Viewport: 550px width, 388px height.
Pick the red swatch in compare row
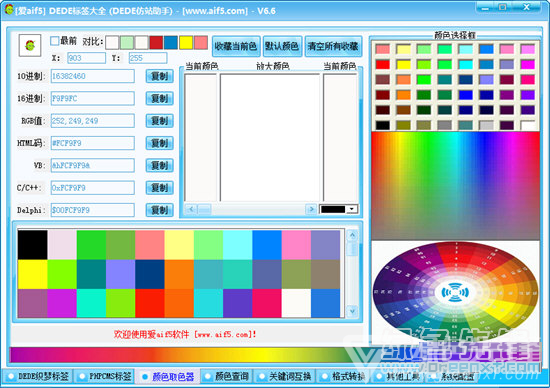[x=156, y=42]
